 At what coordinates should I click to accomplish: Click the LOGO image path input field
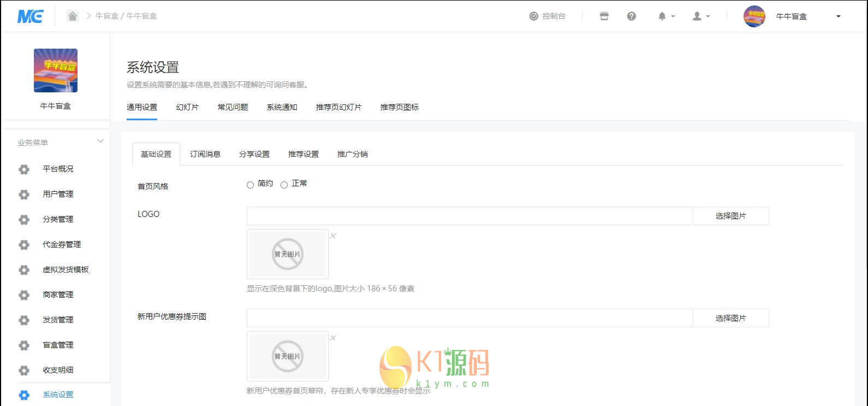pos(470,216)
